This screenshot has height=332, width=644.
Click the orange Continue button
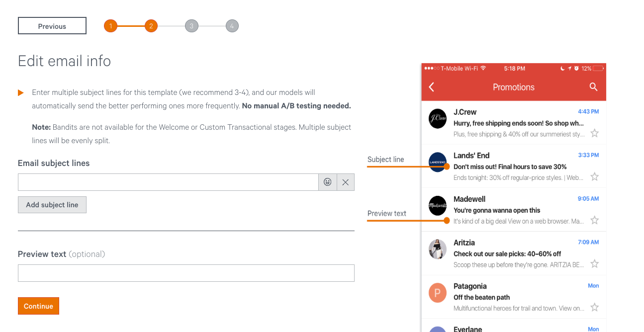[x=38, y=306]
